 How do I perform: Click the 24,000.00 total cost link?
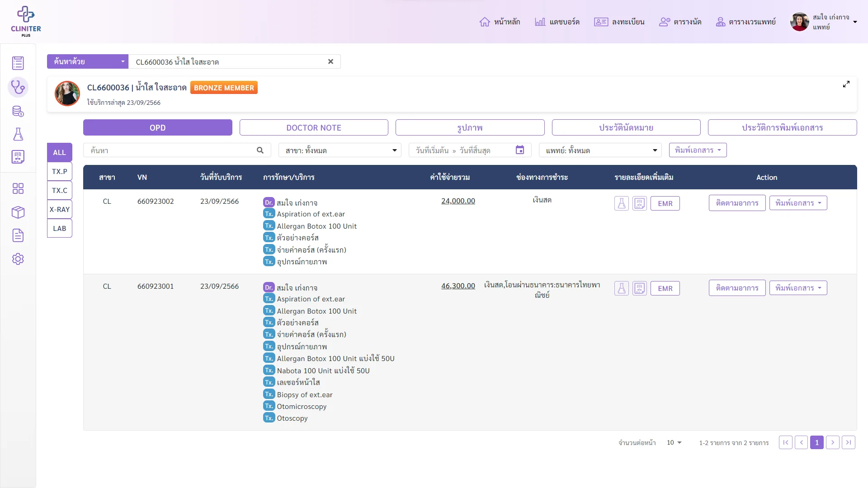tap(458, 201)
